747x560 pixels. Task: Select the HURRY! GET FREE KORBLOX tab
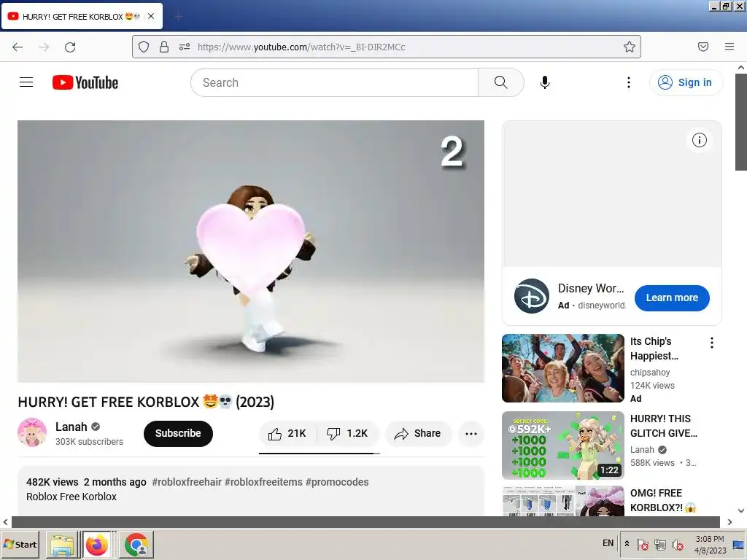point(82,16)
